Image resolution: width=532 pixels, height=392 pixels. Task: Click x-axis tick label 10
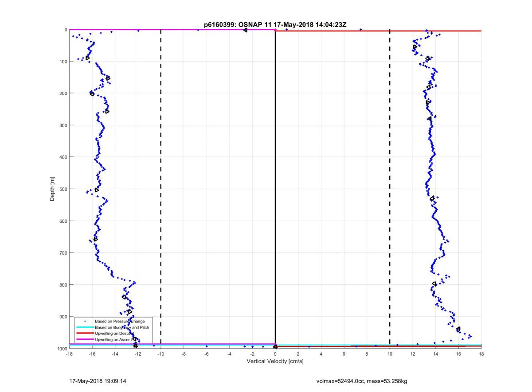(390, 354)
